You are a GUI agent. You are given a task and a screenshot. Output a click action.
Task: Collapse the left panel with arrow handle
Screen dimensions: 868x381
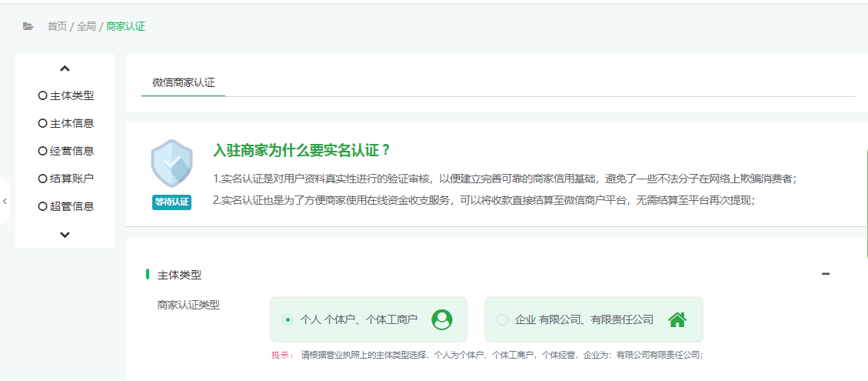5,201
